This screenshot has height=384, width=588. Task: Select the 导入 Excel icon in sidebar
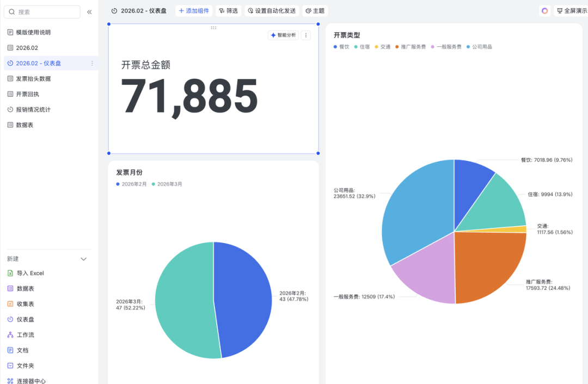(x=11, y=273)
